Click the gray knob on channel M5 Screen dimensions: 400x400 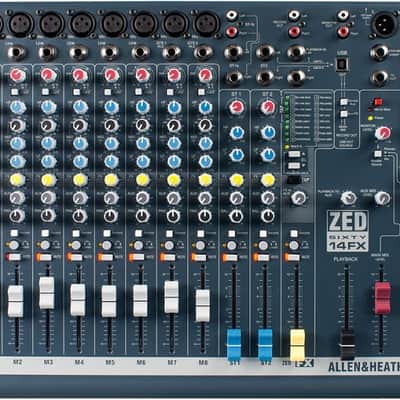[x=111, y=198]
